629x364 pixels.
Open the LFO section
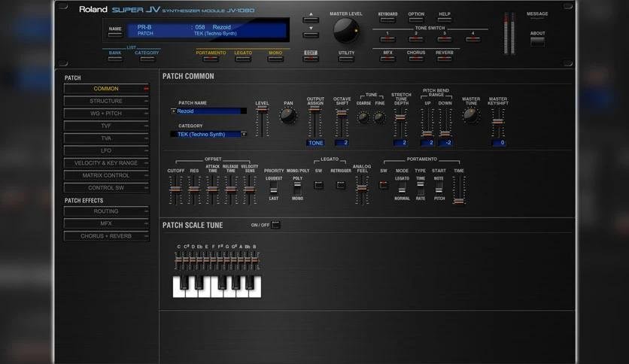[106, 150]
